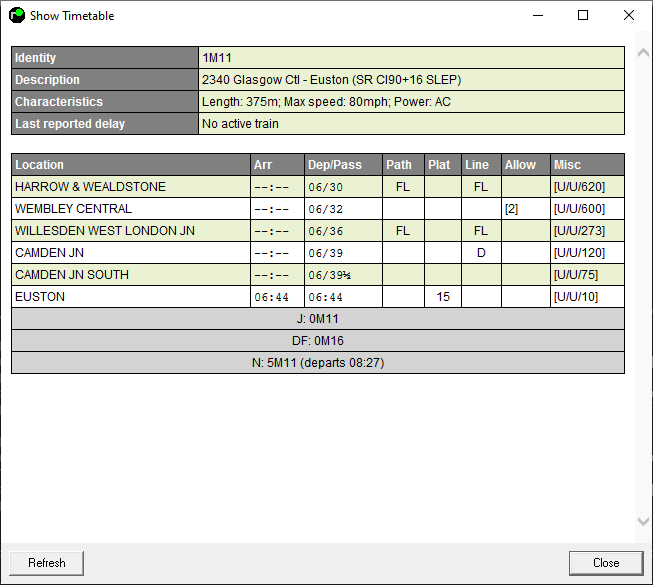
Task: Click the Arr column header
Action: [277, 165]
